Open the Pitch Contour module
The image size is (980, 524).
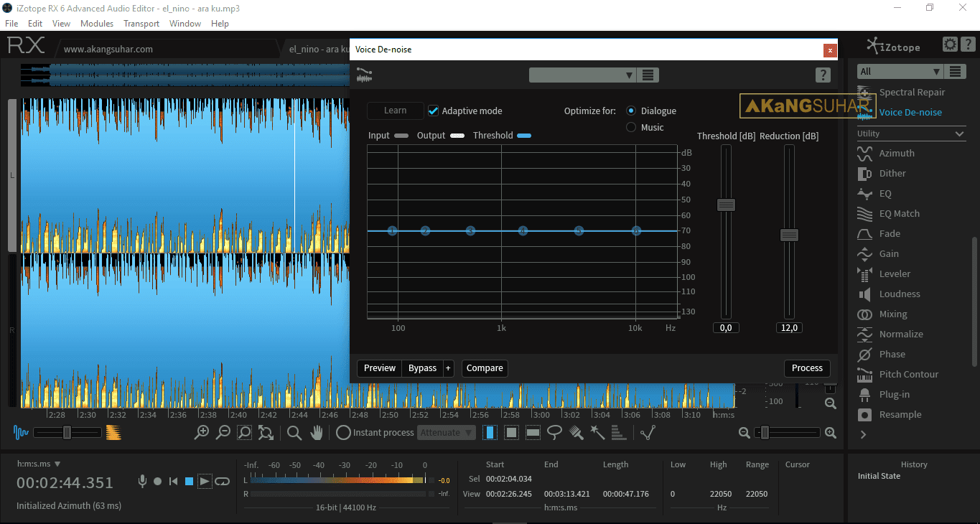click(x=909, y=374)
